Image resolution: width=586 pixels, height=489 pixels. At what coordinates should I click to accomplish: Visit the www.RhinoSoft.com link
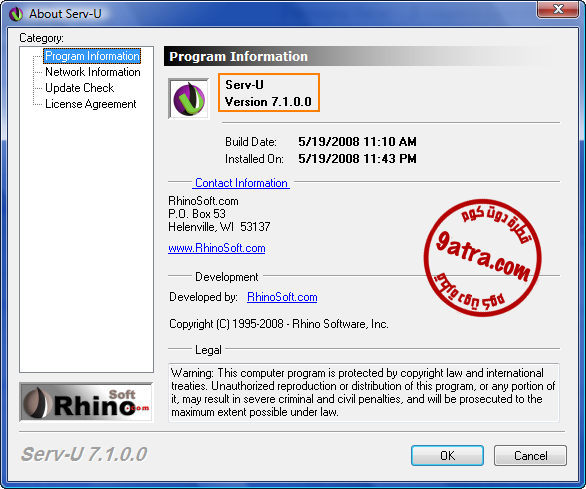click(217, 248)
